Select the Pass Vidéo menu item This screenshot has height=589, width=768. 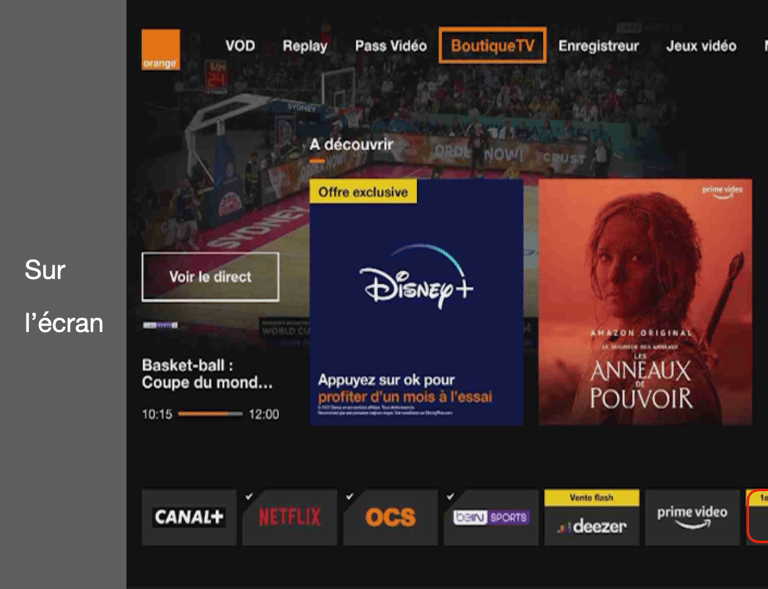(x=391, y=46)
